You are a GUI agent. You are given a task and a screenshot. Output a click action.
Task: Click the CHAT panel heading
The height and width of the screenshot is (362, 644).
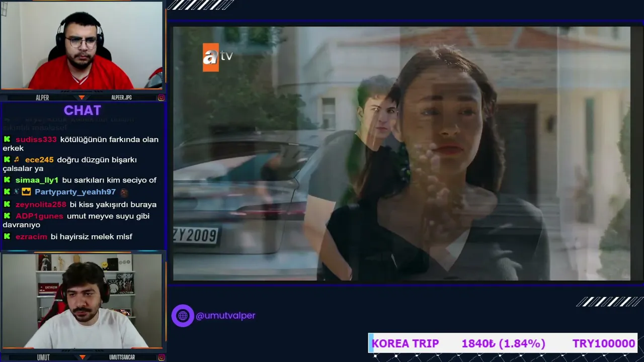pyautogui.click(x=83, y=110)
